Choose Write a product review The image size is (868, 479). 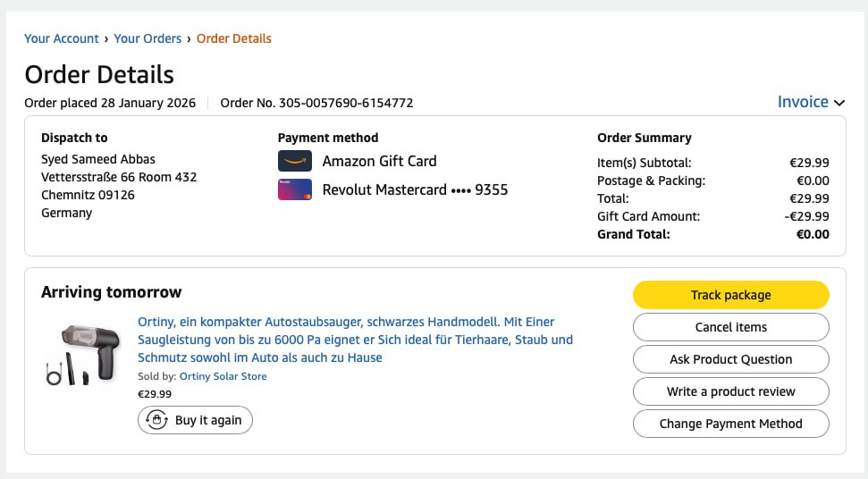[x=730, y=391]
